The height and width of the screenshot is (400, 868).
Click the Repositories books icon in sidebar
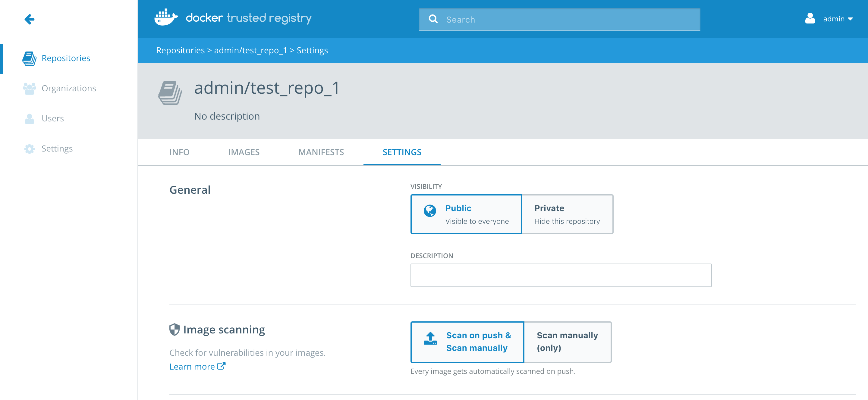point(30,58)
